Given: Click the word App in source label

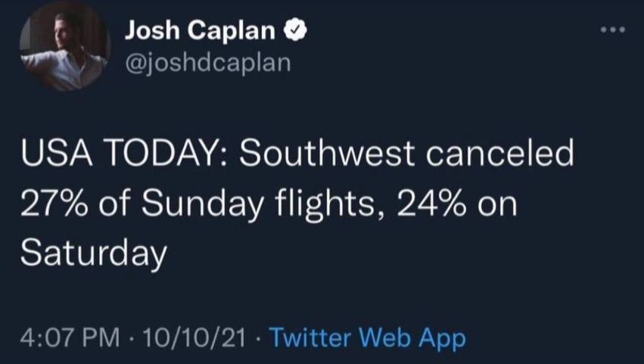Looking at the screenshot, I should (x=443, y=339).
